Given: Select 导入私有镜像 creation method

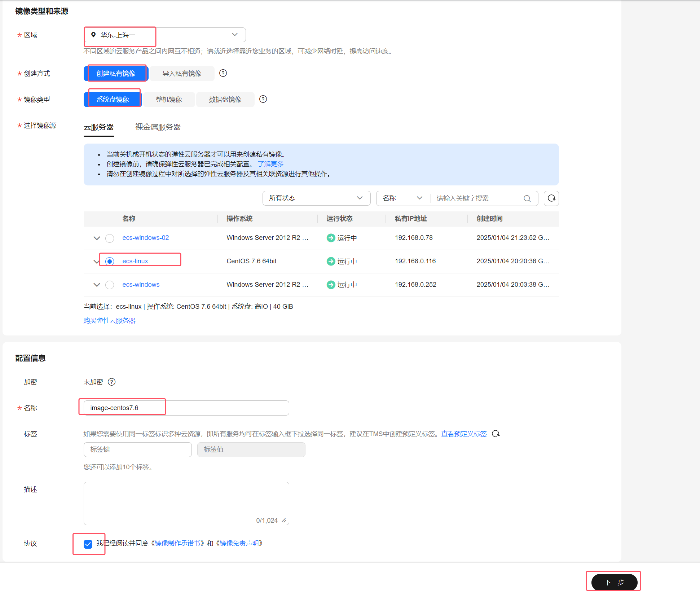Looking at the screenshot, I should 182,74.
